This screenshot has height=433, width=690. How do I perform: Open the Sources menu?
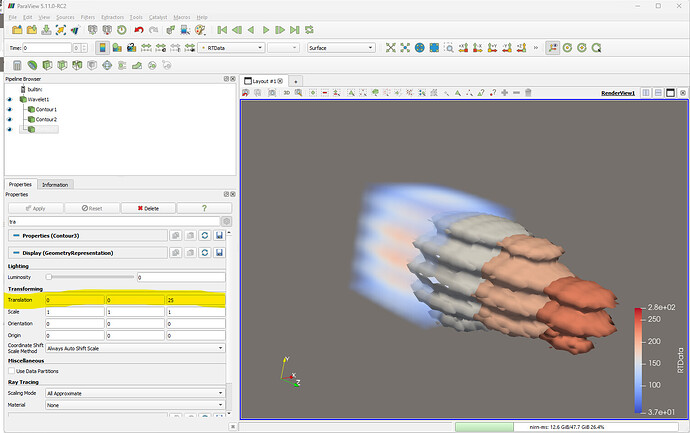coord(65,17)
